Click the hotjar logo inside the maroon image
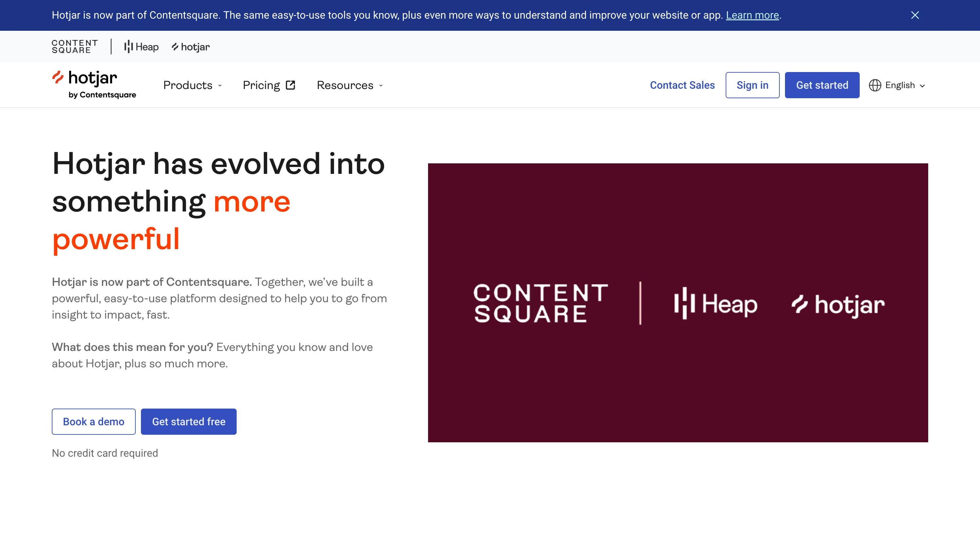Image resolution: width=980 pixels, height=550 pixels. click(837, 304)
